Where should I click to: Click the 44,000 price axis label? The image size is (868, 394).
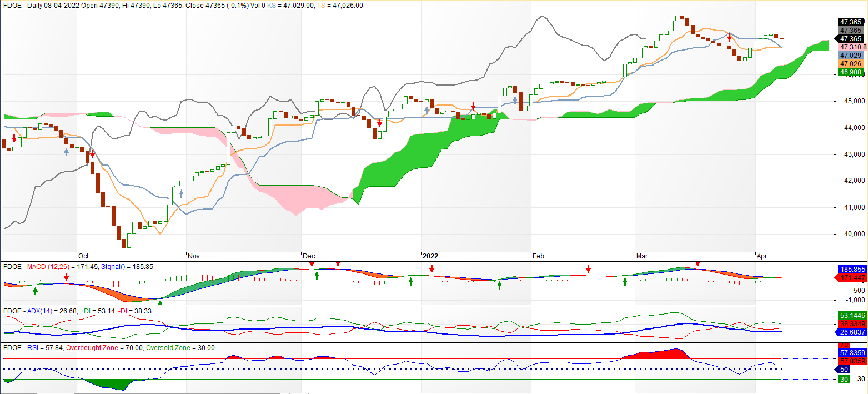coord(856,128)
